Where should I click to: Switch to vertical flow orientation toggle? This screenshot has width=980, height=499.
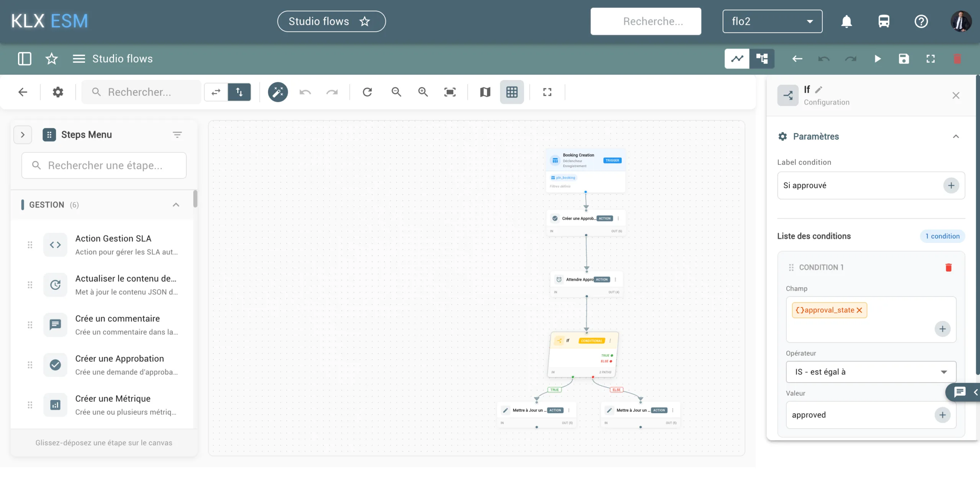(x=239, y=92)
